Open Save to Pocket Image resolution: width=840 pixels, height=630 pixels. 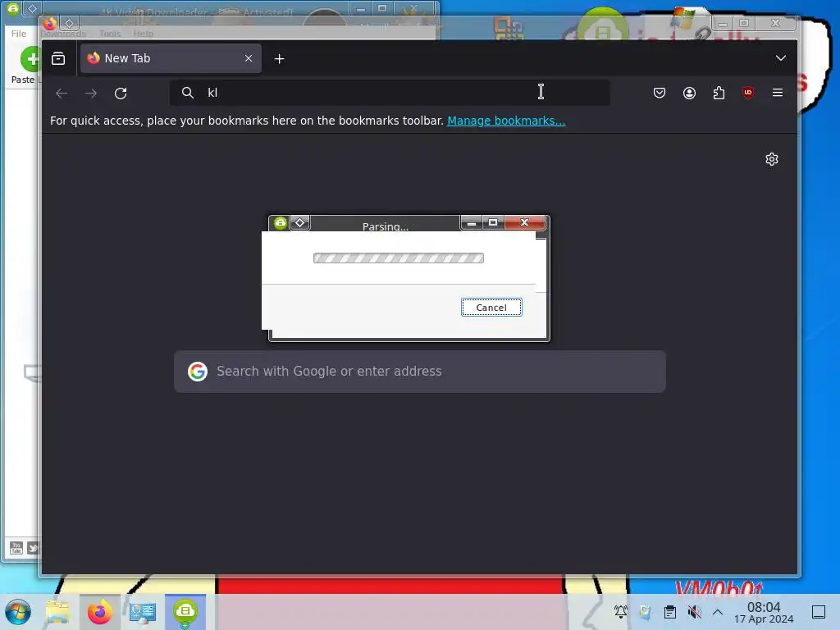click(660, 93)
